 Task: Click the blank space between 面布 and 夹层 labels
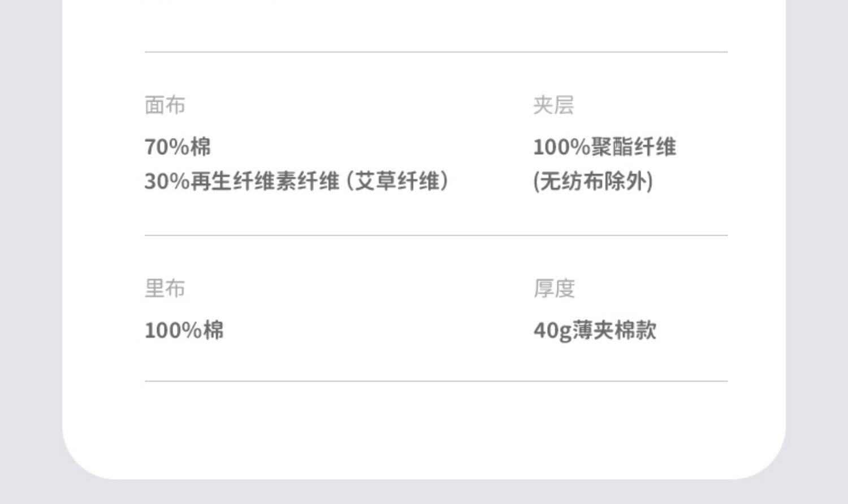click(356, 105)
